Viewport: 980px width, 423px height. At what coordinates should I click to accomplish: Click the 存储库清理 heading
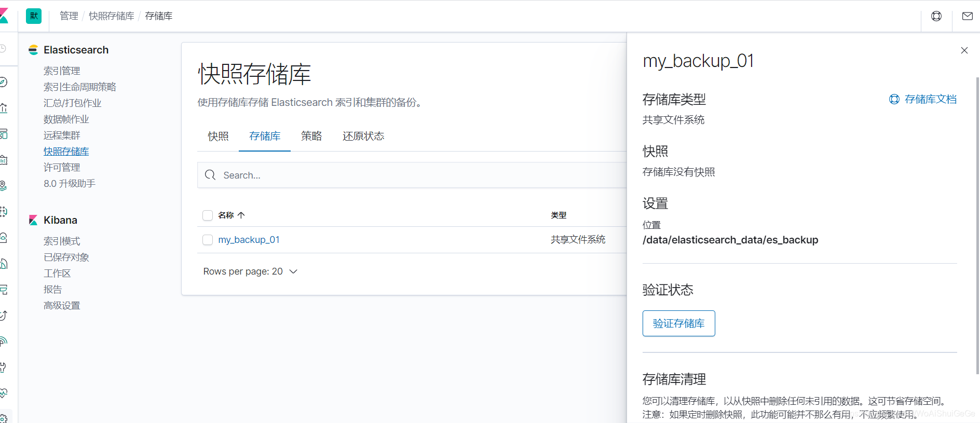point(674,379)
